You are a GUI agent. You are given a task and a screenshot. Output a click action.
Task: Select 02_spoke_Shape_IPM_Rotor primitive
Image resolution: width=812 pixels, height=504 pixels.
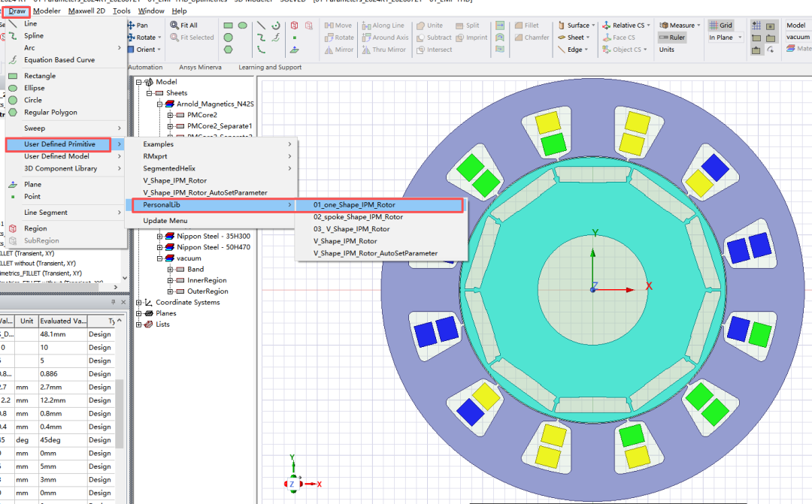tap(381, 217)
